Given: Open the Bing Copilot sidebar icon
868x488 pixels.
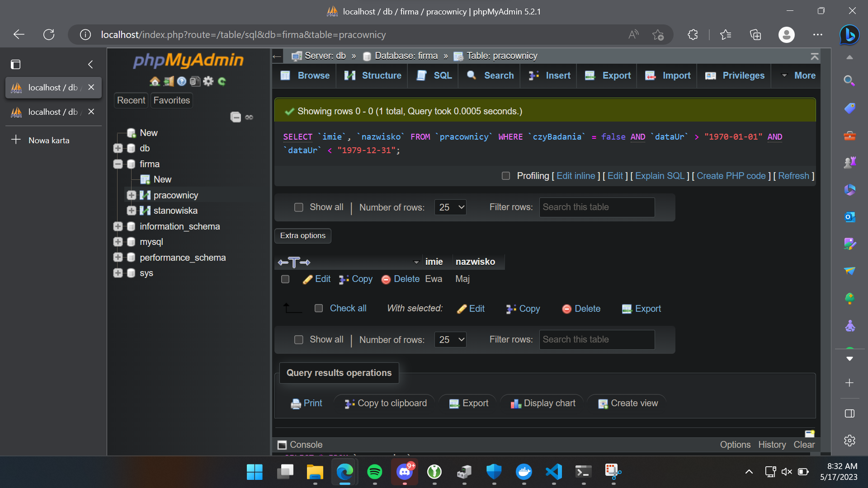Looking at the screenshot, I should [x=849, y=35].
